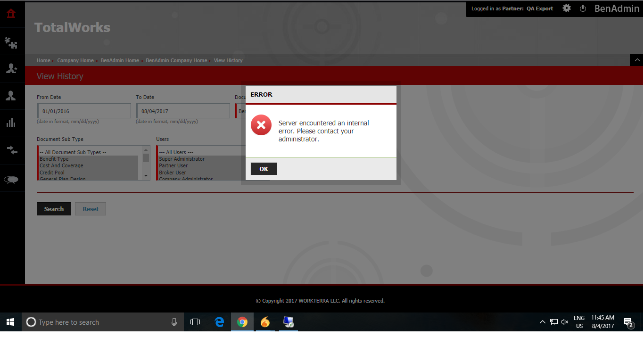The image size is (644, 362).
Task: Select the puzzle-piece modules icon in the sidebar
Action: point(11,41)
